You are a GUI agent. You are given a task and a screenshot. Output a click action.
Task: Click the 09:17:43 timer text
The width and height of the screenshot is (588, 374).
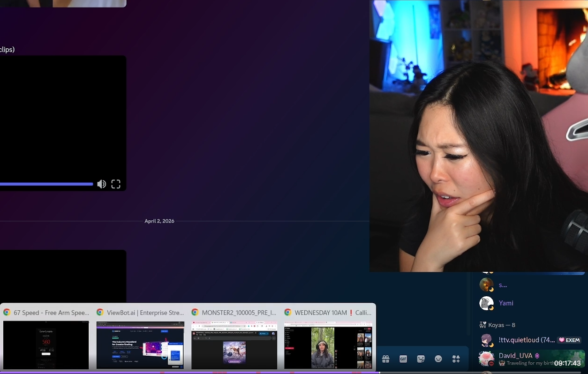[567, 363]
